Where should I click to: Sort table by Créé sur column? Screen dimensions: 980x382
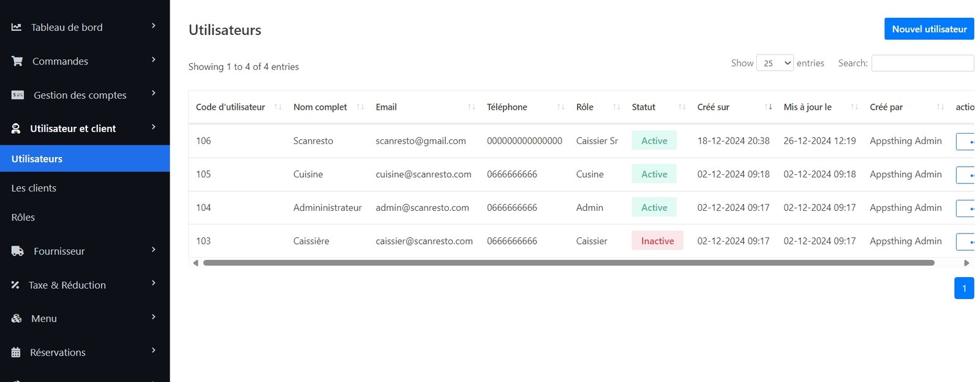point(714,107)
